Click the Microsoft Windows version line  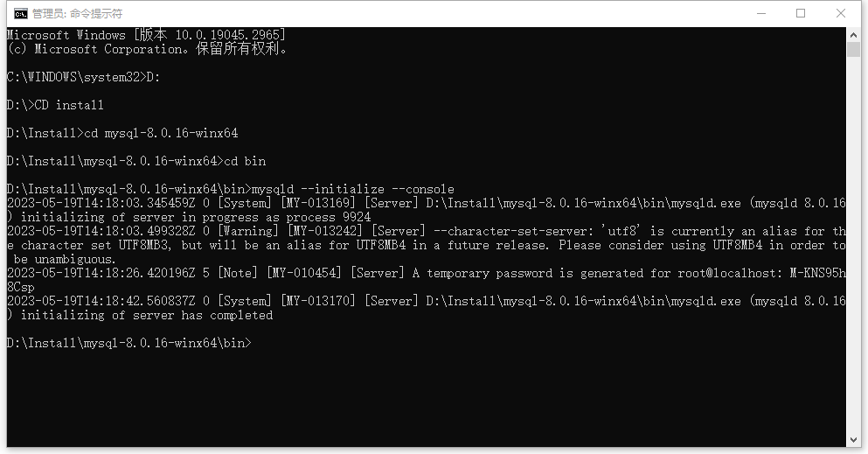click(x=146, y=35)
